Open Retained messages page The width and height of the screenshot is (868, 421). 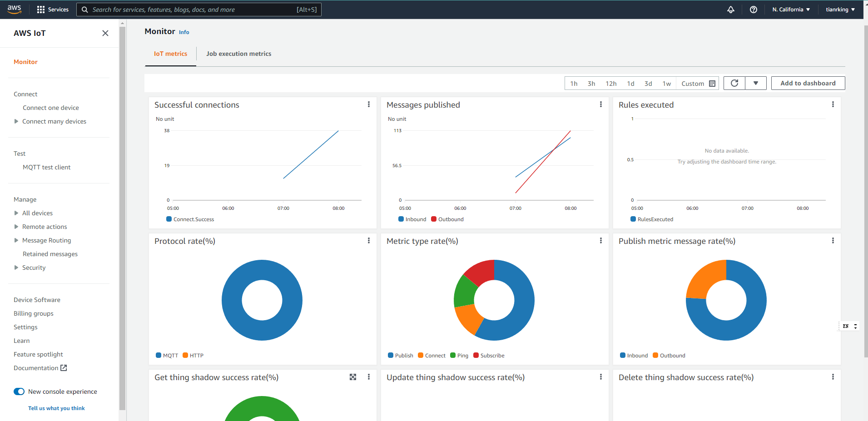pyautogui.click(x=50, y=254)
